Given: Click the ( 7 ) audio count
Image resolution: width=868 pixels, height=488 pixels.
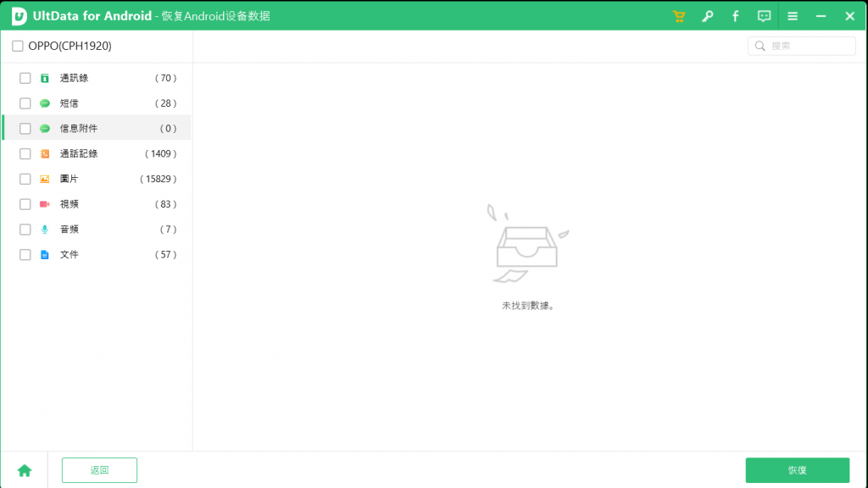Looking at the screenshot, I should click(x=169, y=229).
